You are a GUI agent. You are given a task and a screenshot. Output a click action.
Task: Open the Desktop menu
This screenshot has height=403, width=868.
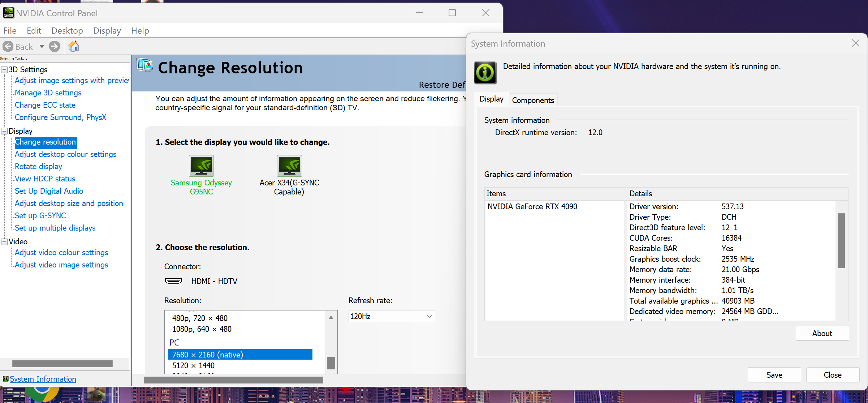click(x=67, y=31)
